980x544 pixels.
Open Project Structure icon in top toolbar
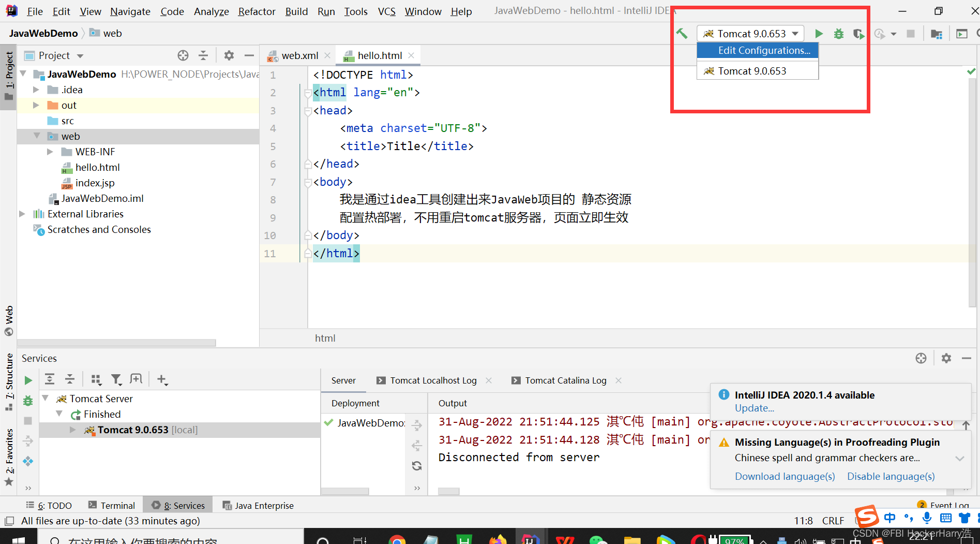click(936, 34)
